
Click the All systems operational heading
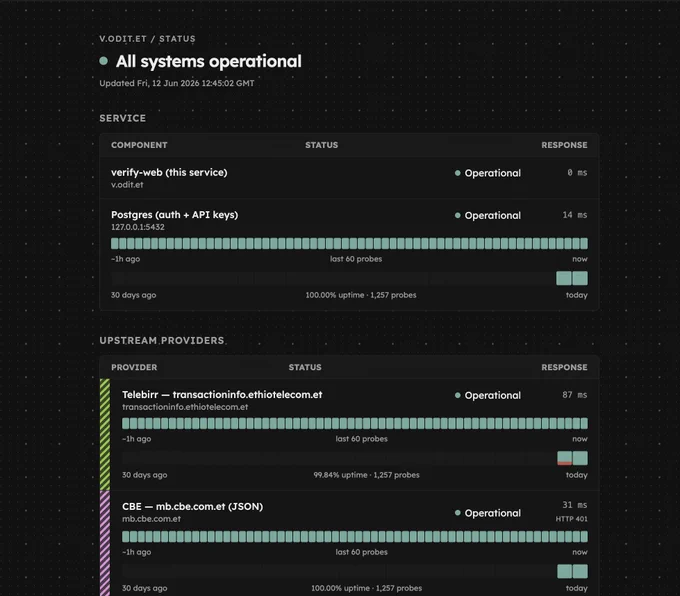click(x=209, y=61)
